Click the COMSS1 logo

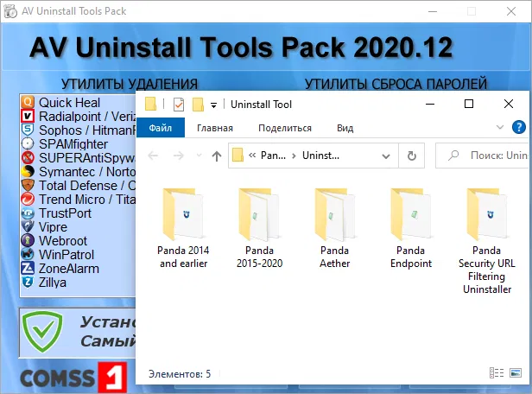pos(73,378)
